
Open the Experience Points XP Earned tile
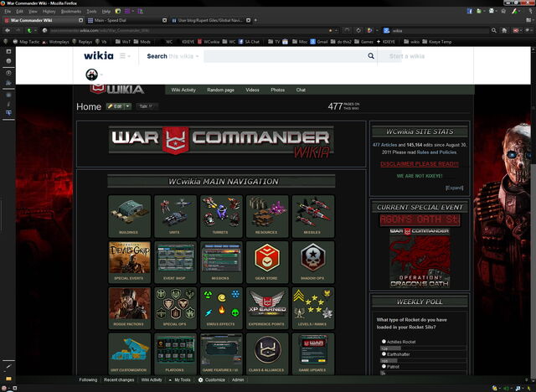[x=267, y=308]
